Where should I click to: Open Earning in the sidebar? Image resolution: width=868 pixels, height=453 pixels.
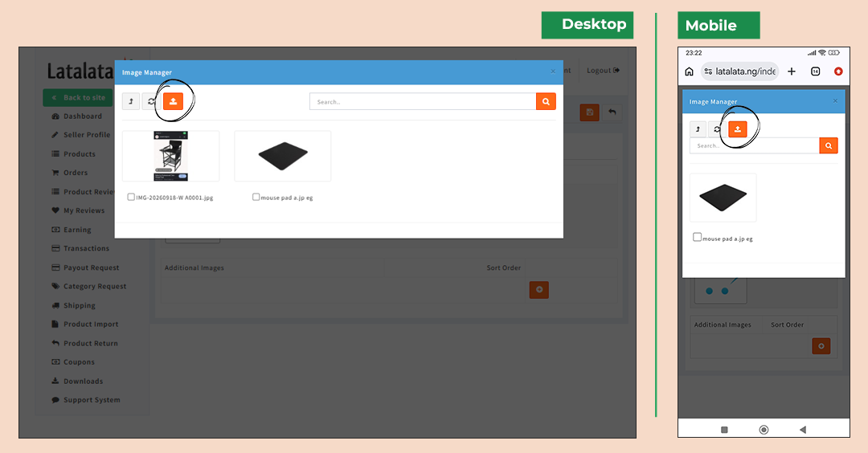point(77,230)
